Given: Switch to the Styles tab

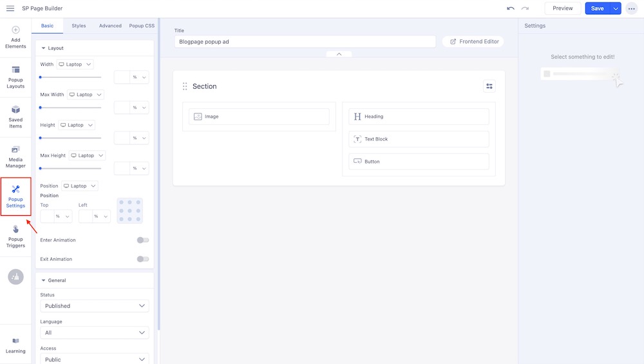Looking at the screenshot, I should click(79, 26).
